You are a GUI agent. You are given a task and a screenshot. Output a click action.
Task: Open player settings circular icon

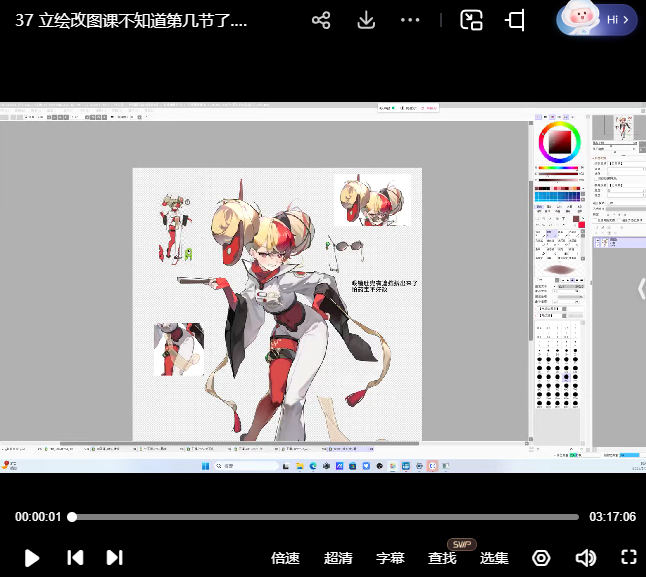click(541, 558)
